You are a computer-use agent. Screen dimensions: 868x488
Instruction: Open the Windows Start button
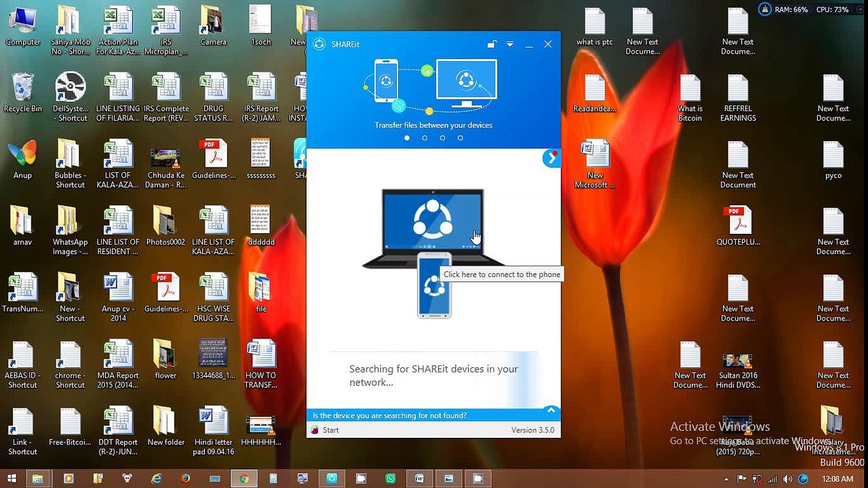[11, 479]
